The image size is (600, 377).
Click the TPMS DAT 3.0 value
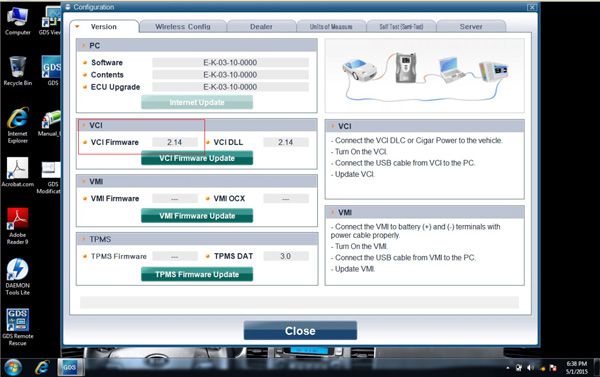click(x=286, y=256)
